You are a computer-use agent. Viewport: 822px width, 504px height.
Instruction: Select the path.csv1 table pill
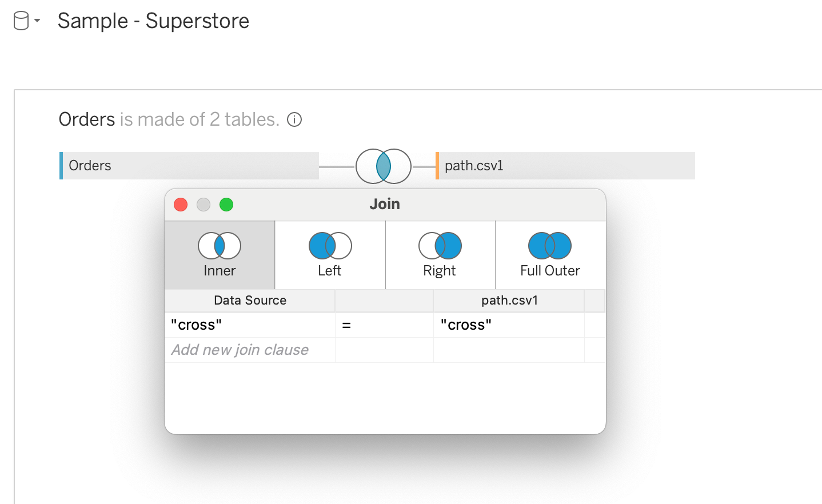tap(565, 166)
